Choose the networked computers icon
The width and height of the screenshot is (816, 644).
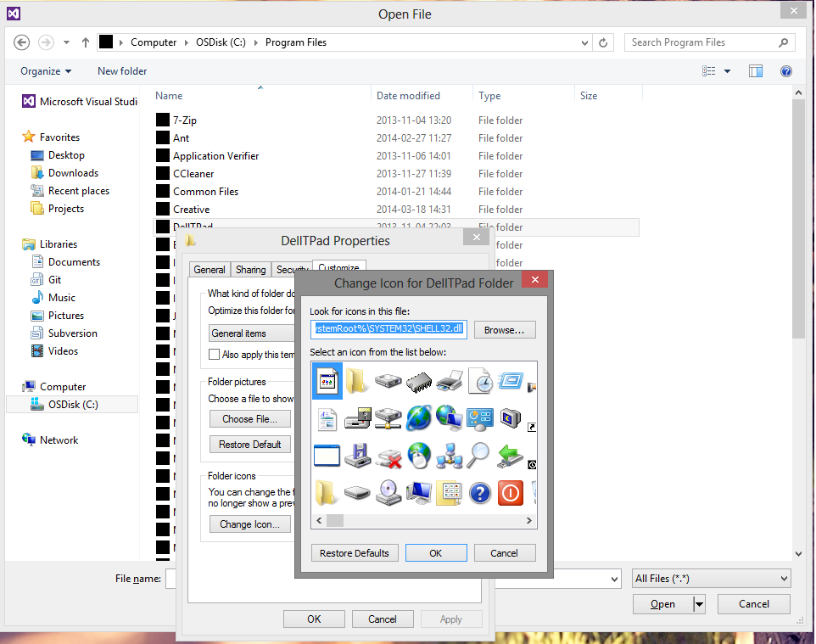tap(449, 456)
